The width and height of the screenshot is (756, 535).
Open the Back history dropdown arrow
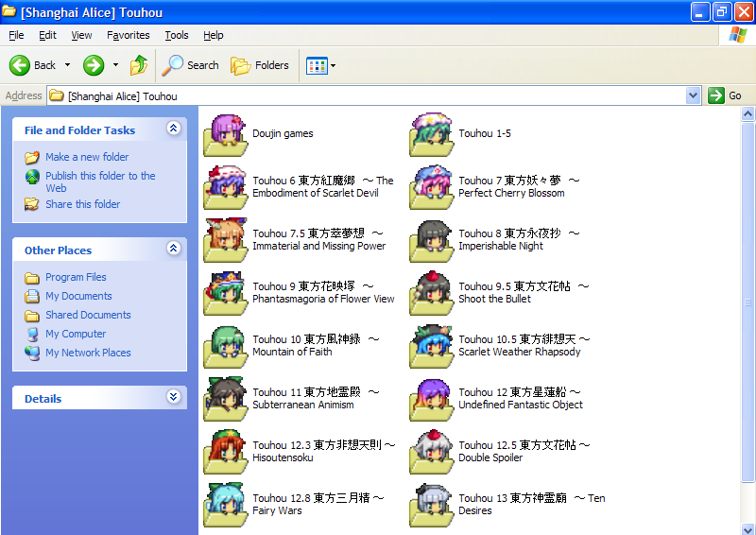pos(67,65)
